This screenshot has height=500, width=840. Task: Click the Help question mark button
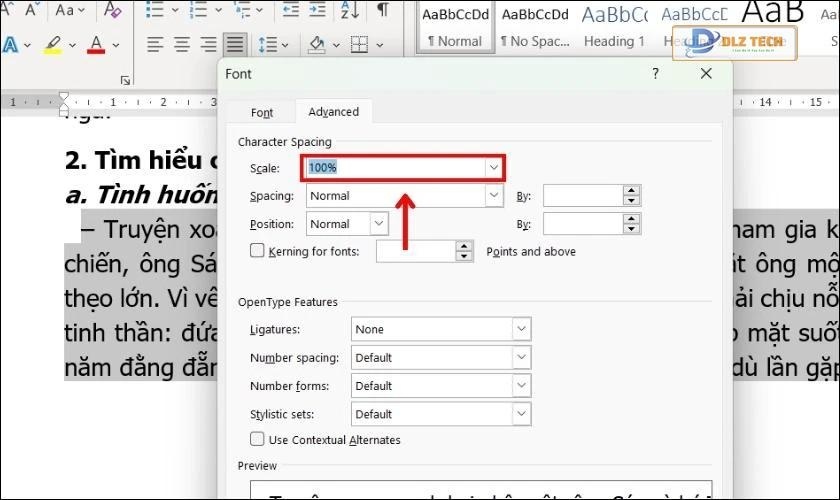(656, 74)
